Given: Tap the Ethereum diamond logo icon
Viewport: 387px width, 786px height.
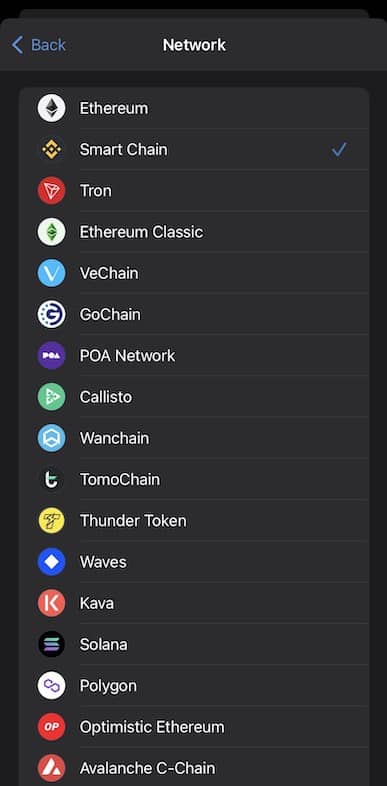Looking at the screenshot, I should pyautogui.click(x=52, y=108).
